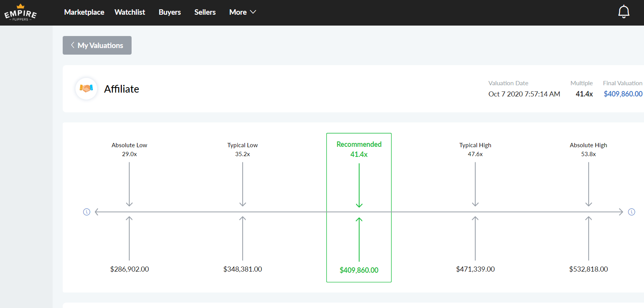Click the Affiliate handshake icon
The width and height of the screenshot is (644, 308).
tap(86, 89)
